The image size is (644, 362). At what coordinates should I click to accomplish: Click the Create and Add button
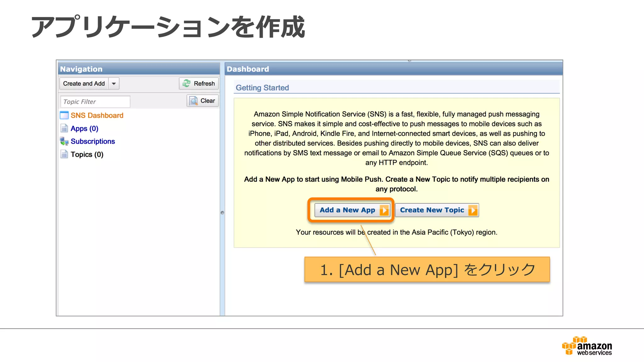coord(84,84)
